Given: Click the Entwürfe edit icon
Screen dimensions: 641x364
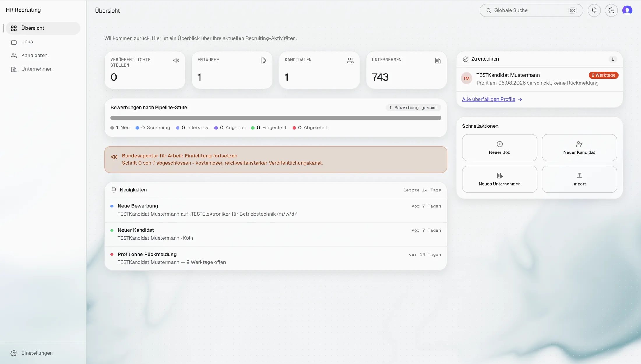Looking at the screenshot, I should 263,61.
